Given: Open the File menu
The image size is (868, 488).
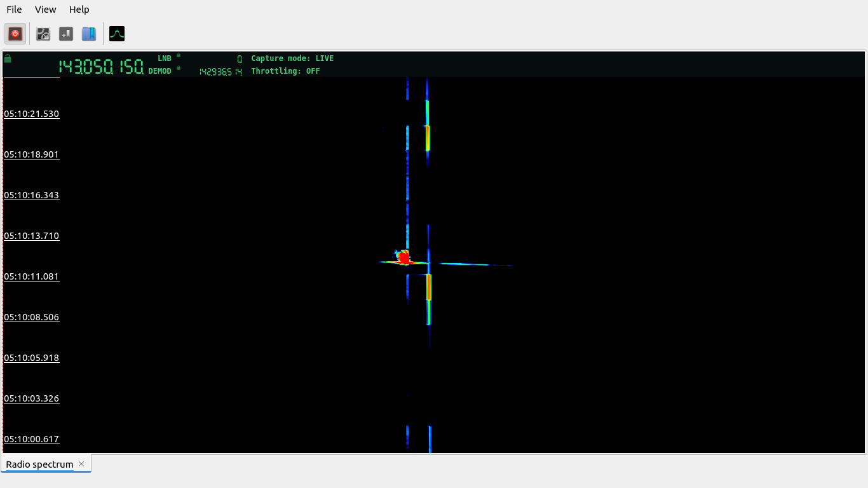Looking at the screenshot, I should [x=14, y=10].
